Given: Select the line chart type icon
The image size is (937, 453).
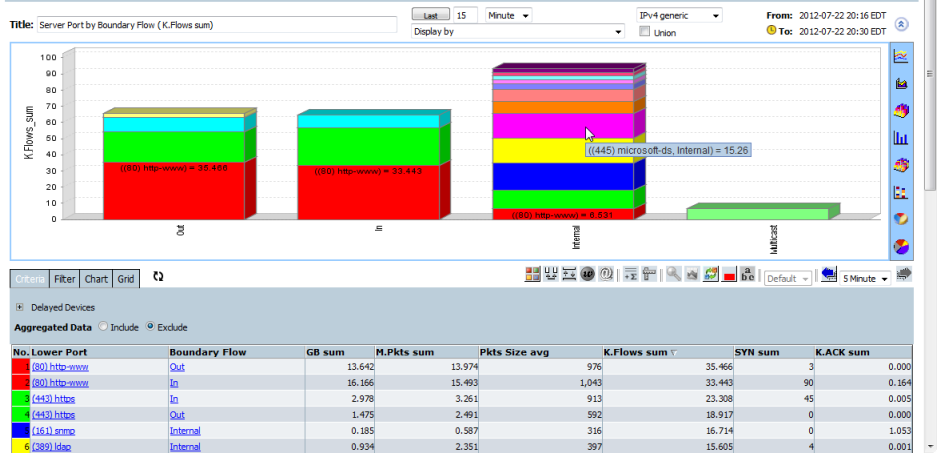Looking at the screenshot, I should pos(901,56).
